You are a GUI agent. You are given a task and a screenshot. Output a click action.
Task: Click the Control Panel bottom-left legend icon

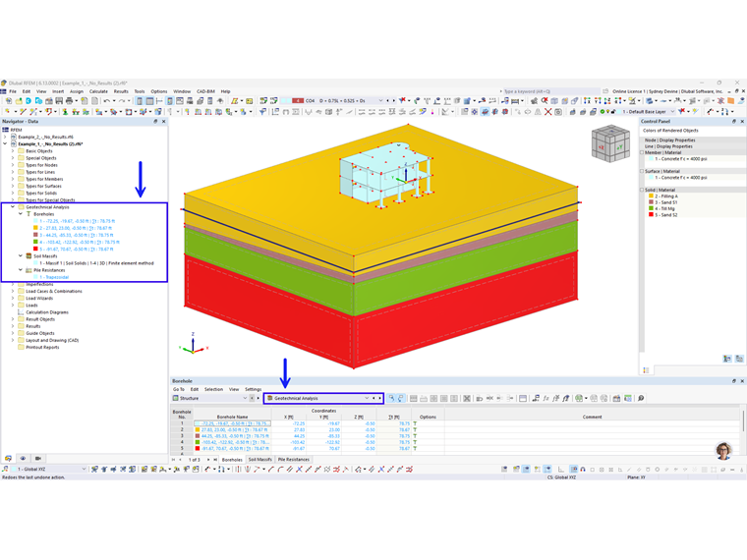[x=646, y=370]
